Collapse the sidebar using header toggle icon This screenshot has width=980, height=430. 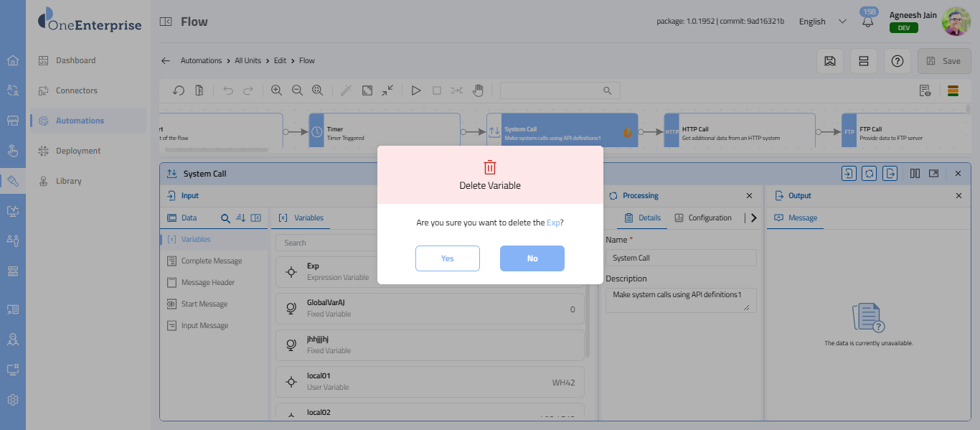click(166, 22)
